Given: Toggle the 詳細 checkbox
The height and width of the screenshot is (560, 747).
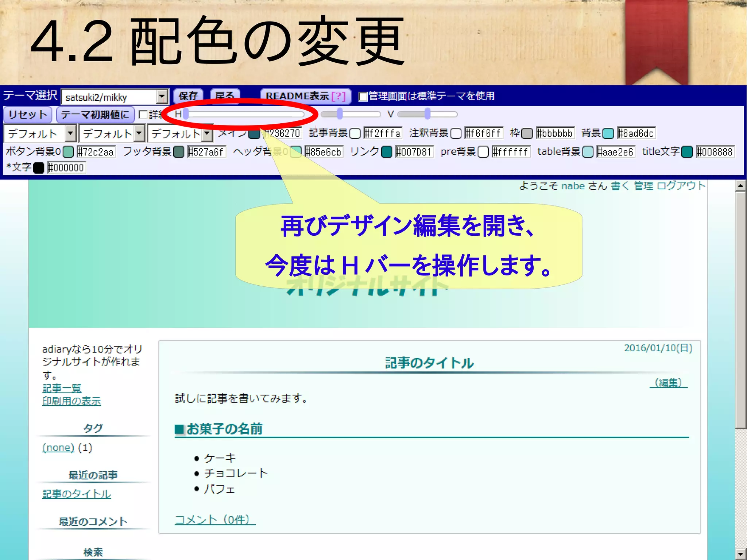Looking at the screenshot, I should (x=143, y=115).
